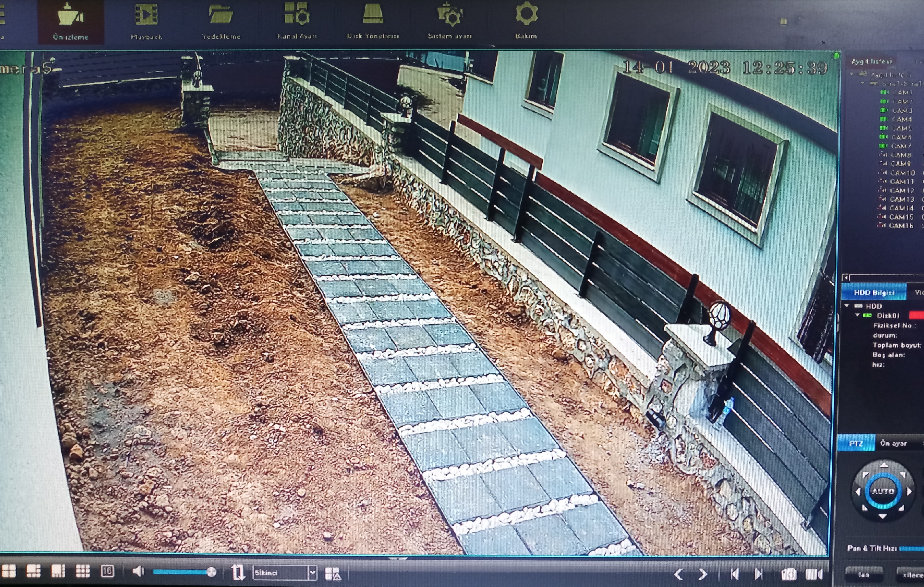
Task: Switch to HDD Bilgisi tab
Action: (x=874, y=293)
